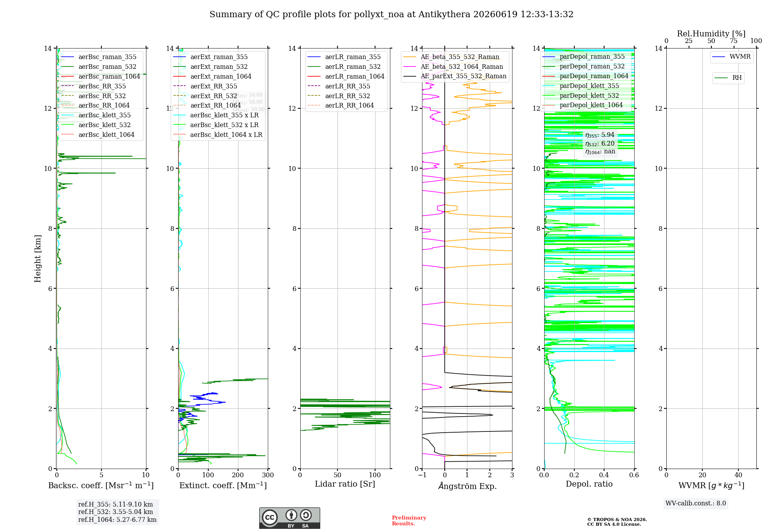This screenshot has width=783, height=532.
Task: Click the Creative Commons CC icon
Action: click(x=270, y=517)
